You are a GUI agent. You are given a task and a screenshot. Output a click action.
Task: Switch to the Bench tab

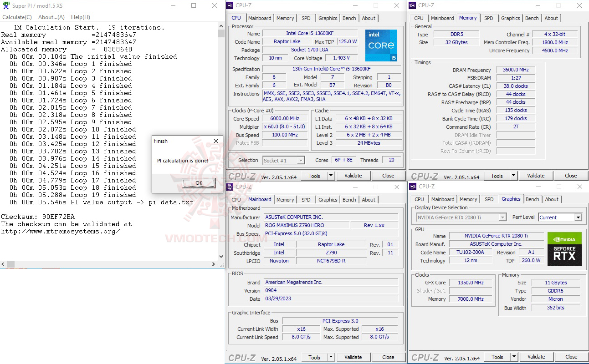point(349,18)
